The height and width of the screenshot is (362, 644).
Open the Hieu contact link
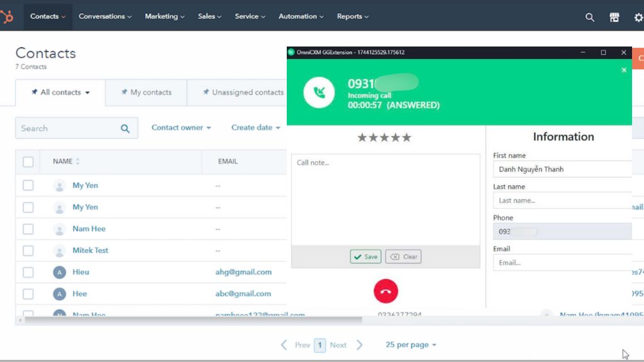80,272
